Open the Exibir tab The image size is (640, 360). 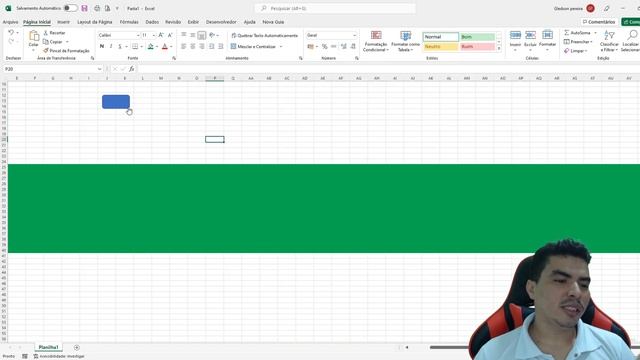pyautogui.click(x=193, y=22)
